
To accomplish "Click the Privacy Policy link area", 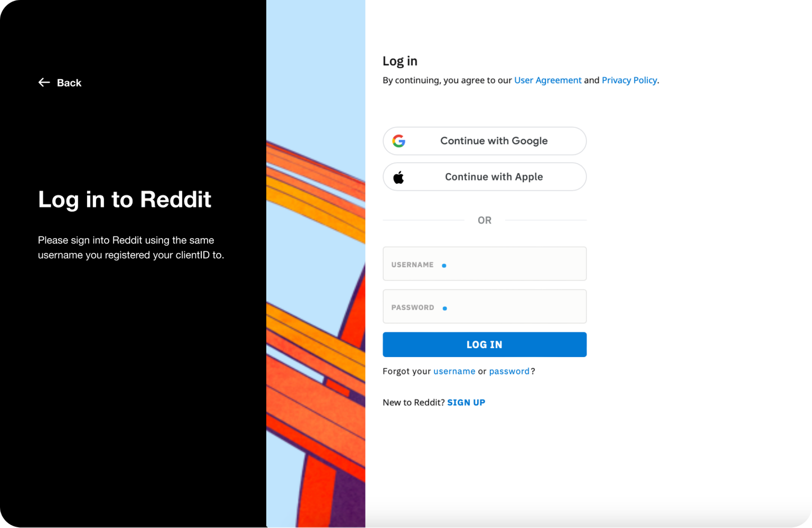I will point(629,80).
